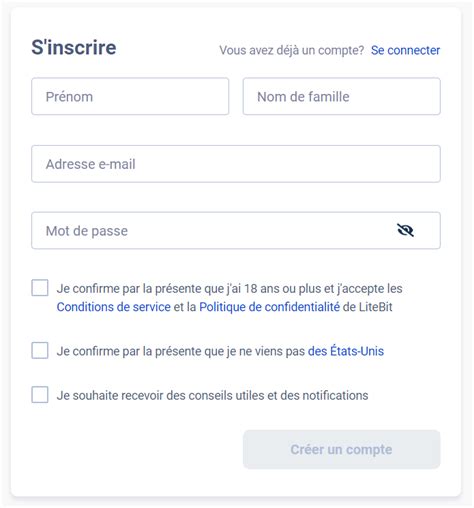Viewport: 474px width, 508px height.
Task: Click the 'et la' text between policy links
Action: click(x=185, y=307)
